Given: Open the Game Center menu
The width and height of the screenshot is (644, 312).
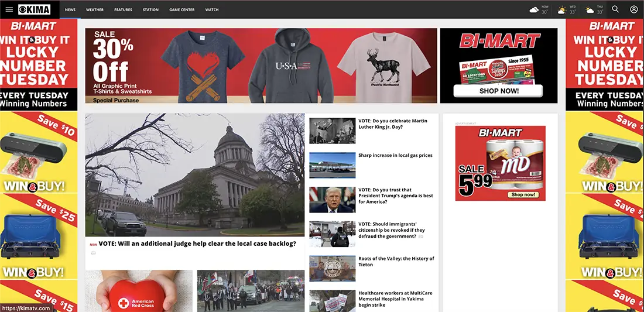Looking at the screenshot, I should [182, 9].
